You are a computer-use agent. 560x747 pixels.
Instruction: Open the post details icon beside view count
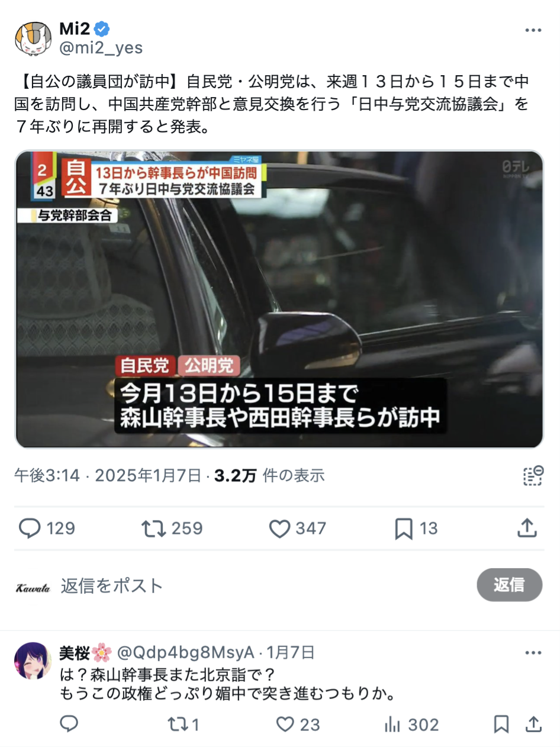click(533, 475)
